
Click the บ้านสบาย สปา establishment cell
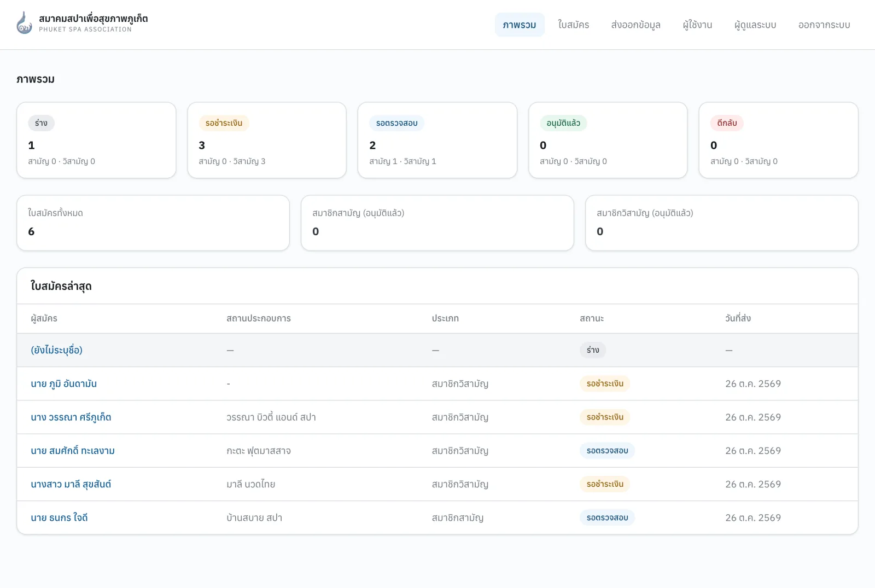coord(254,517)
